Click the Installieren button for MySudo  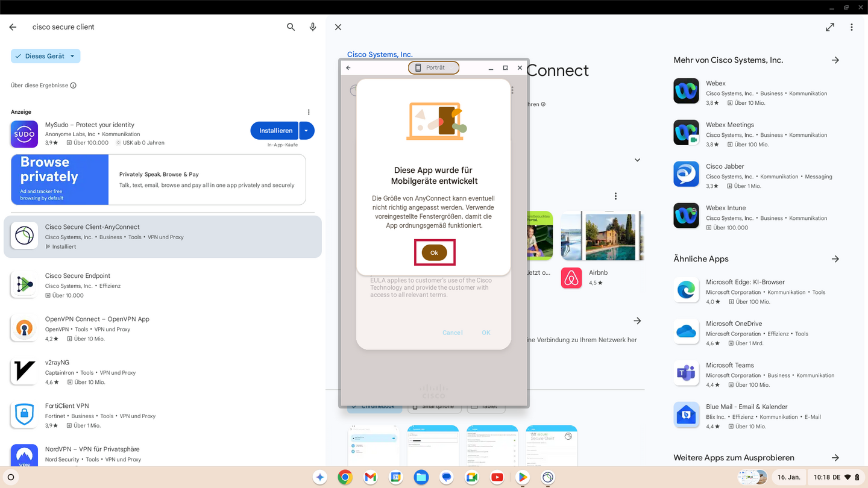275,131
